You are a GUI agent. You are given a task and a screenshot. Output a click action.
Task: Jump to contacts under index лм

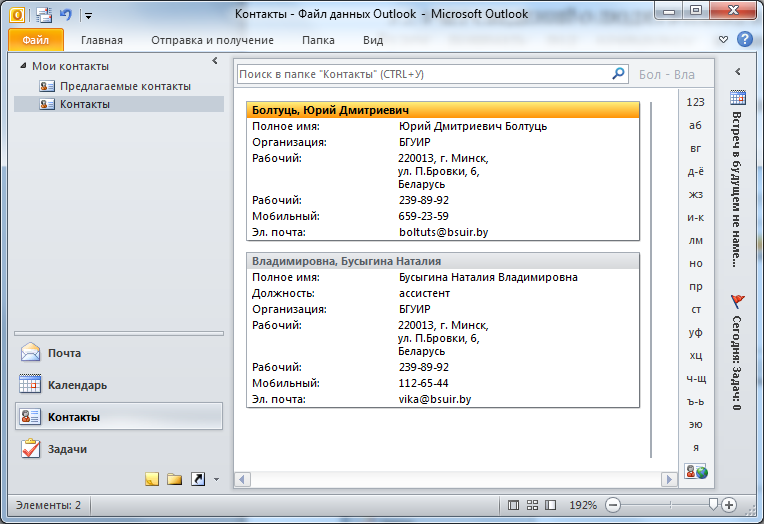tap(695, 240)
